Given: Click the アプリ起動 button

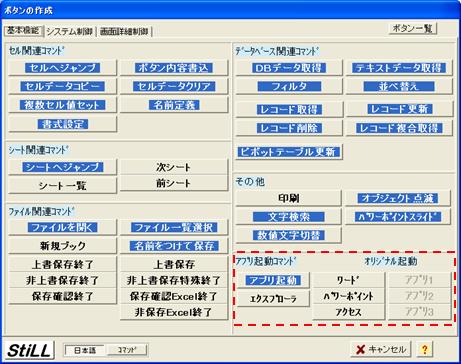Looking at the screenshot, I should pos(273,280).
